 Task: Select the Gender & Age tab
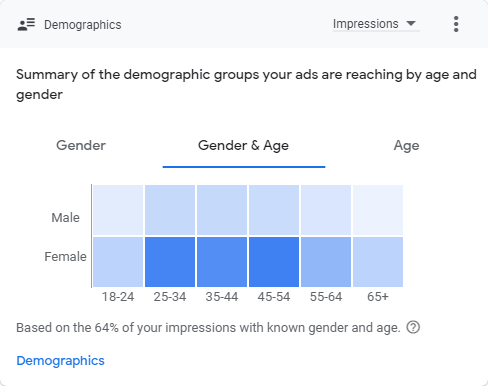(244, 145)
